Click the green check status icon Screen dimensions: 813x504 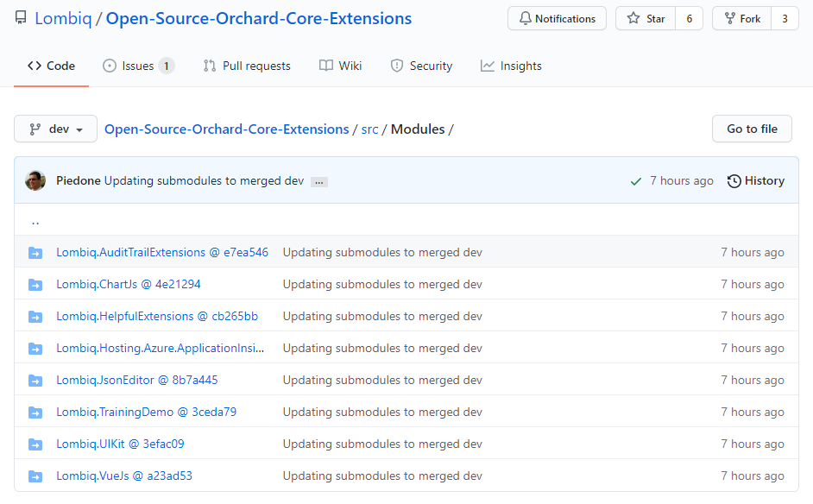click(x=636, y=181)
